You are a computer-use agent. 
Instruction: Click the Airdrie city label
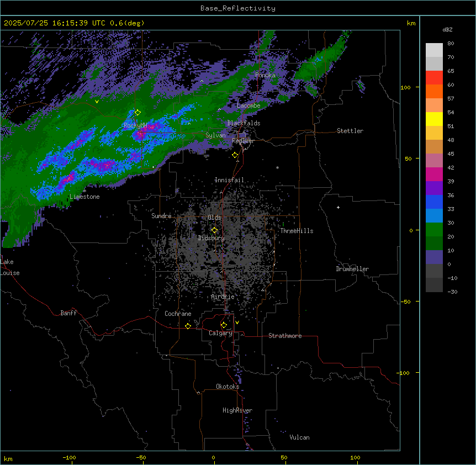pos(223,297)
